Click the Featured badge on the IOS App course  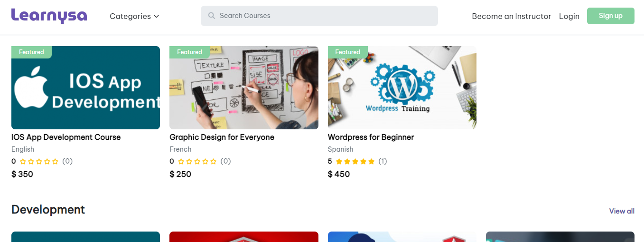(x=31, y=52)
